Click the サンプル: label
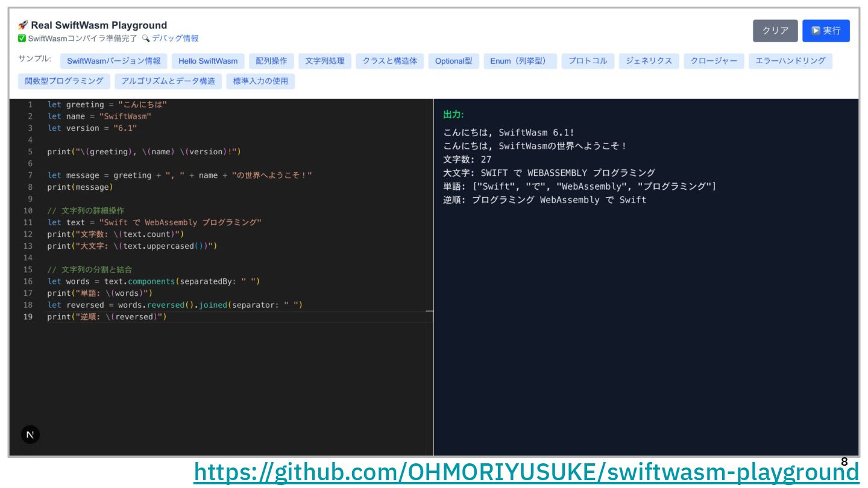 click(35, 59)
